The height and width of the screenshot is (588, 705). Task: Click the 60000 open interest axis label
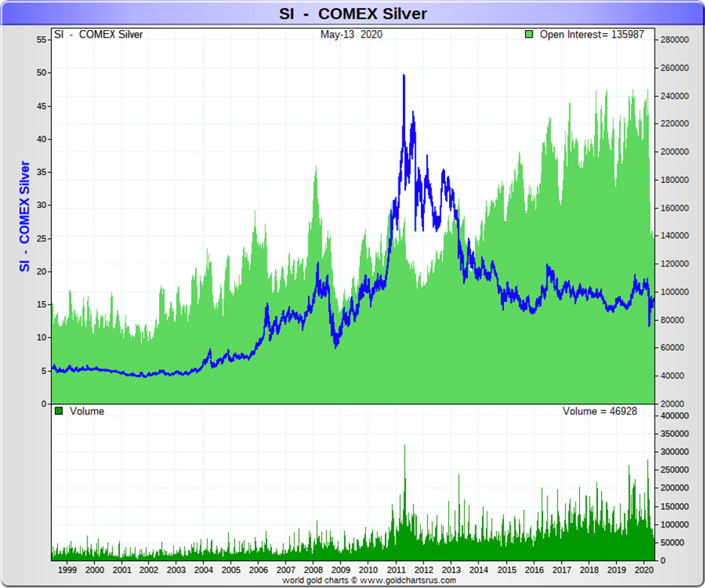point(672,348)
